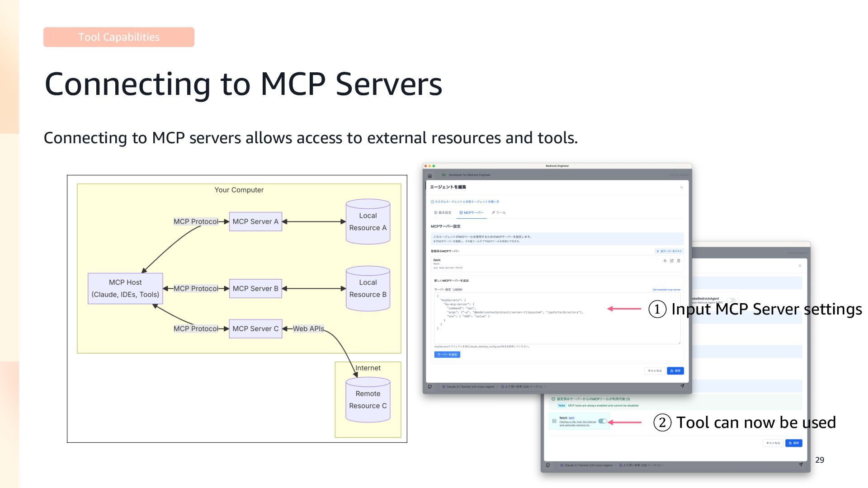The image size is (868, 488).
Task: Click inside the サーバー設定 JSON text area
Action: (x=557, y=318)
